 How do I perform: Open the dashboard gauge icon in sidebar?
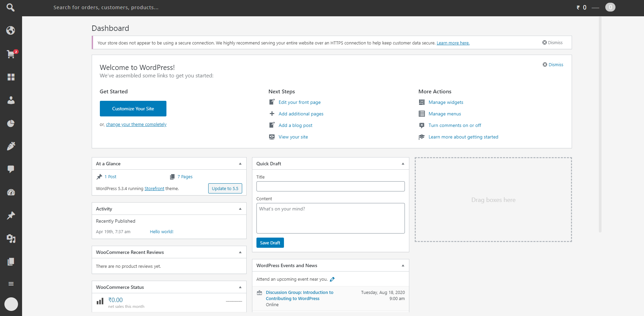[11, 192]
